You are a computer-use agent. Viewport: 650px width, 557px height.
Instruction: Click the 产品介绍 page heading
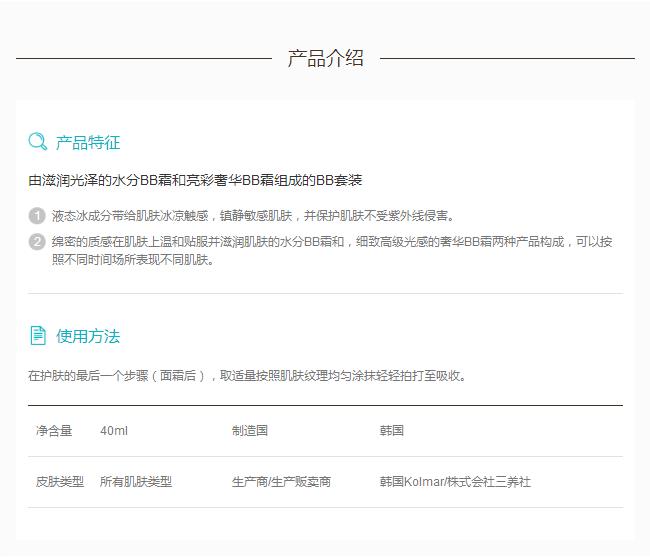point(325,58)
